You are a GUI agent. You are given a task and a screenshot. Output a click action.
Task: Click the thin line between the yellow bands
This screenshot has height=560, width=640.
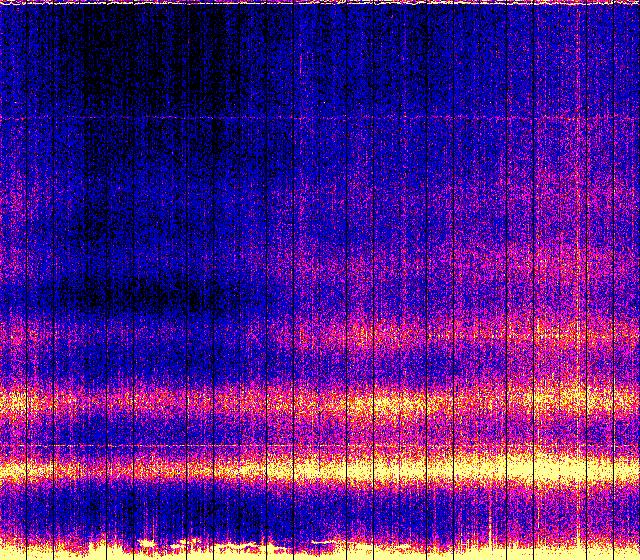[x=200, y=445]
